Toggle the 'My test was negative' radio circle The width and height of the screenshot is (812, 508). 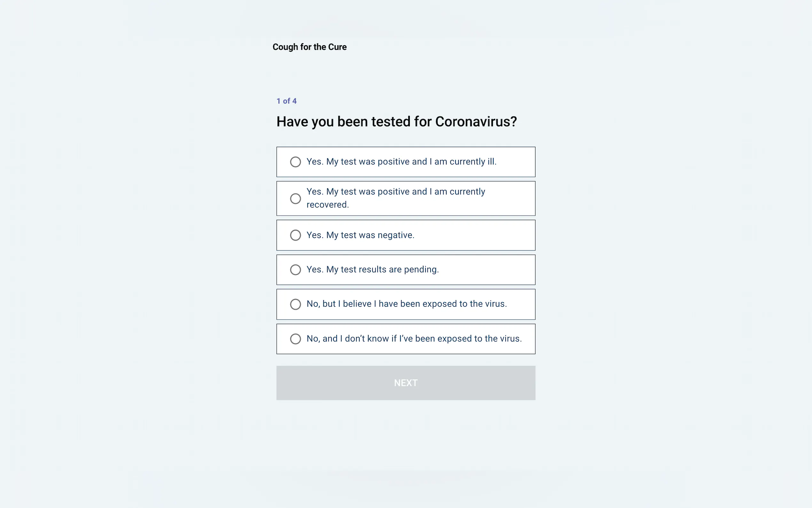point(295,235)
